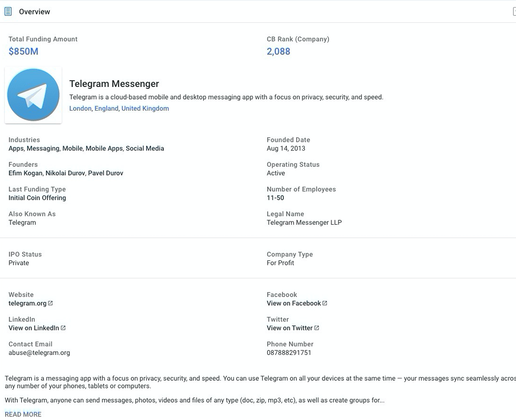This screenshot has height=420, width=516.
Task: Select founder Pavel Durov
Action: [x=106, y=173]
